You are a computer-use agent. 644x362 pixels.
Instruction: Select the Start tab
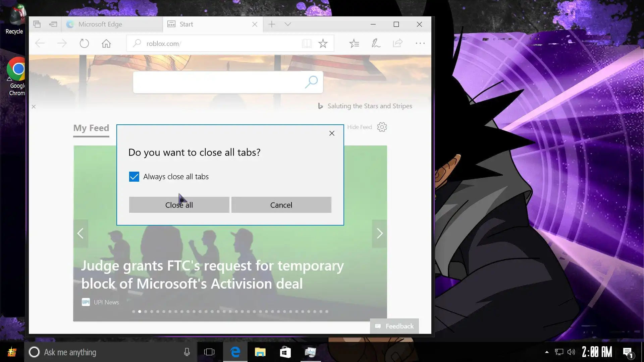[208, 24]
